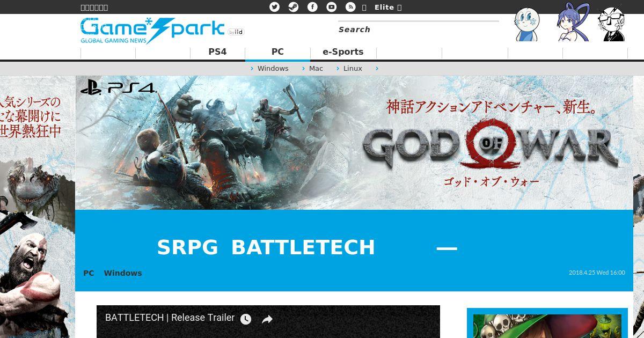Open the RSS feed icon
The width and height of the screenshot is (644, 338).
[350, 7]
